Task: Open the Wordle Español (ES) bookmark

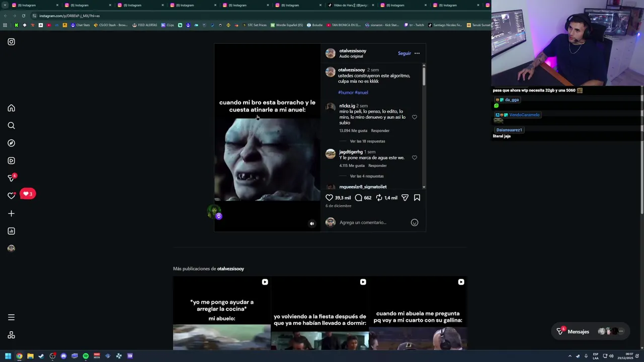Action: point(287,25)
